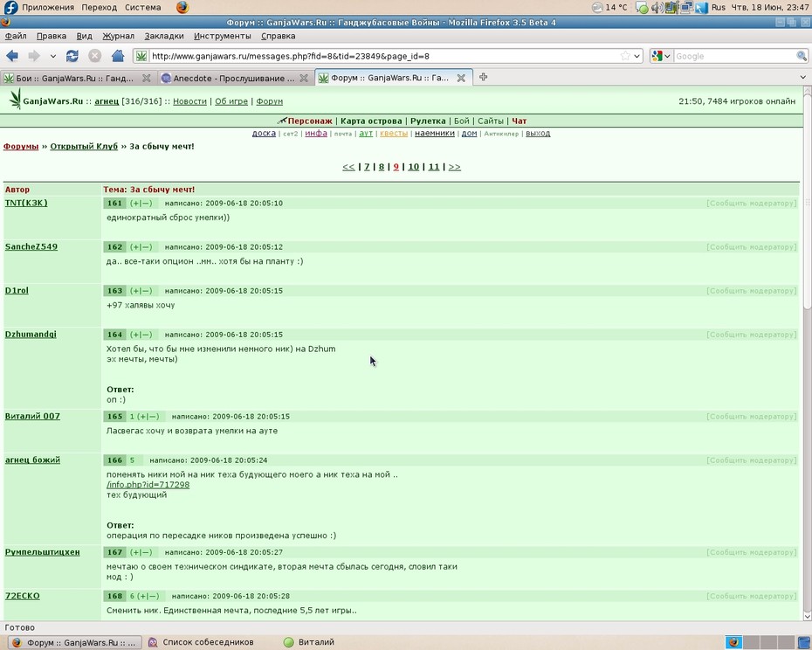Open the URL bar history dropdown

[637, 56]
